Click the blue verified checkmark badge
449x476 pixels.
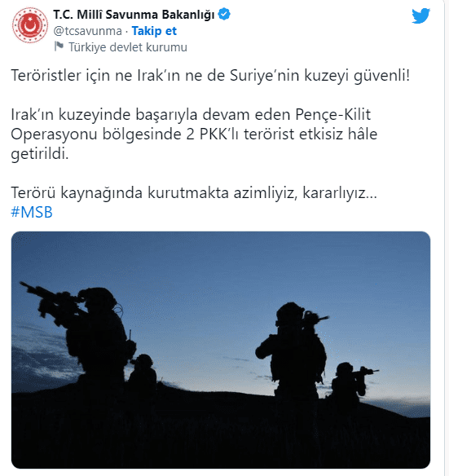click(x=224, y=15)
